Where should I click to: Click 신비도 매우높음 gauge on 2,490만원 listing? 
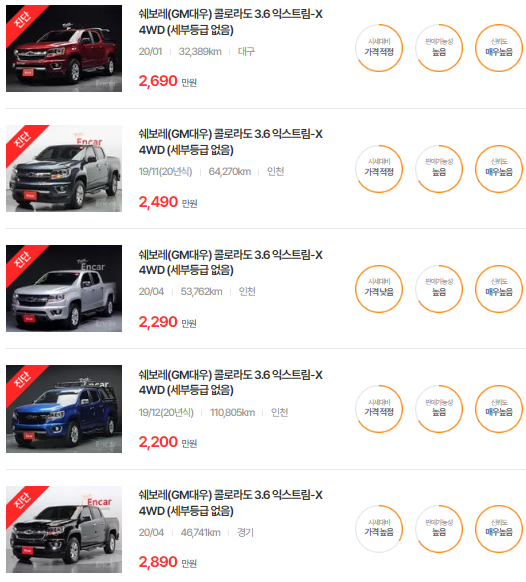(x=499, y=169)
